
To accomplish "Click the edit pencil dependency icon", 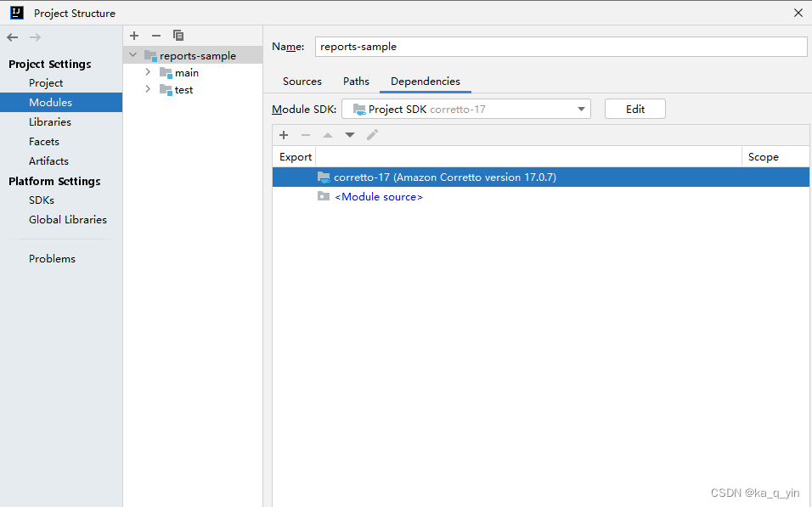I will coord(372,135).
